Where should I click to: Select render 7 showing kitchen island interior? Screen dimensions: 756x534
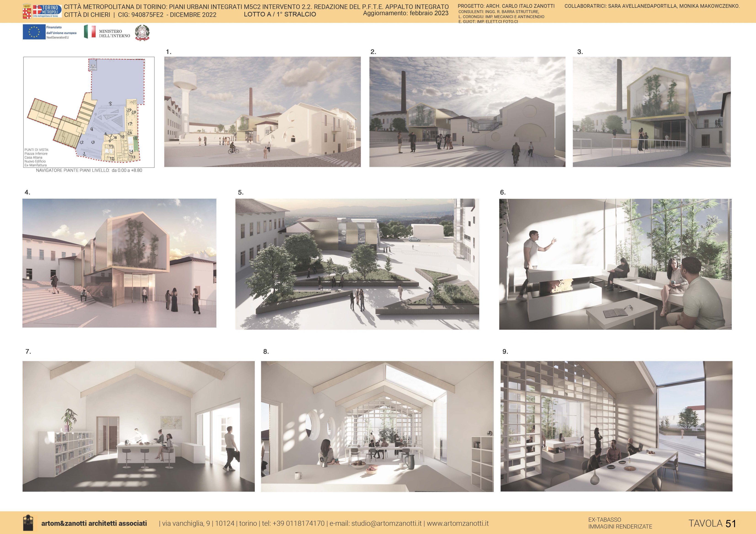pyautogui.click(x=138, y=426)
